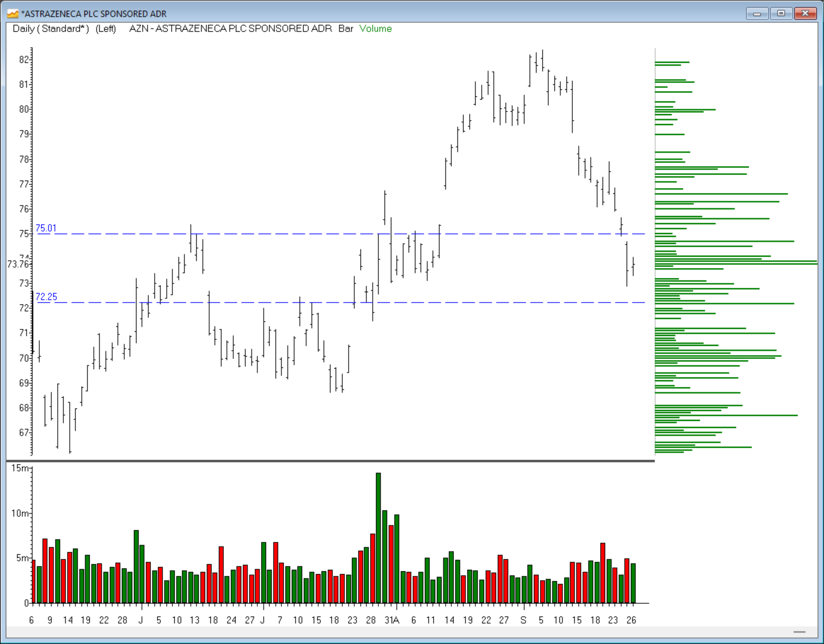Click the chart window title icon
The width and height of the screenshot is (824, 644).
[13, 14]
